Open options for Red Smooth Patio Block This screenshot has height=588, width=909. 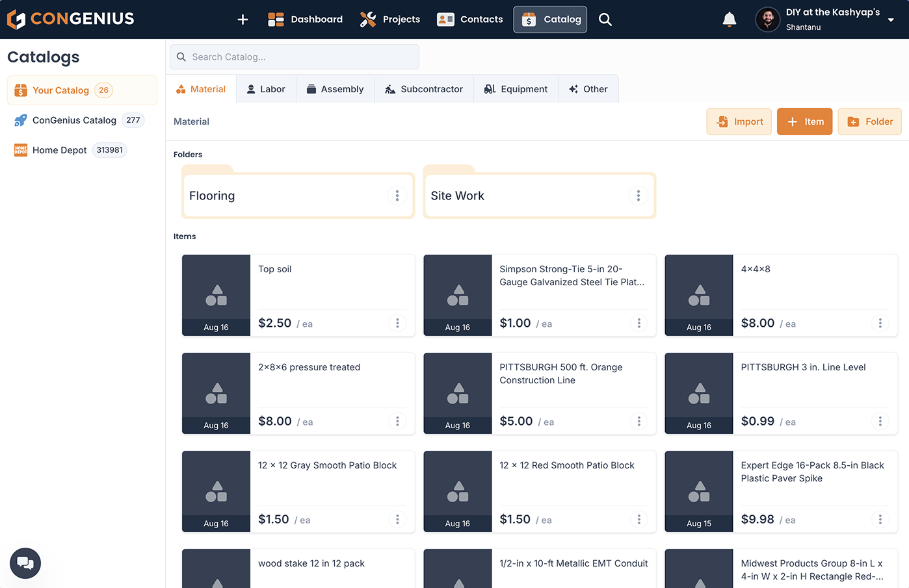[639, 519]
